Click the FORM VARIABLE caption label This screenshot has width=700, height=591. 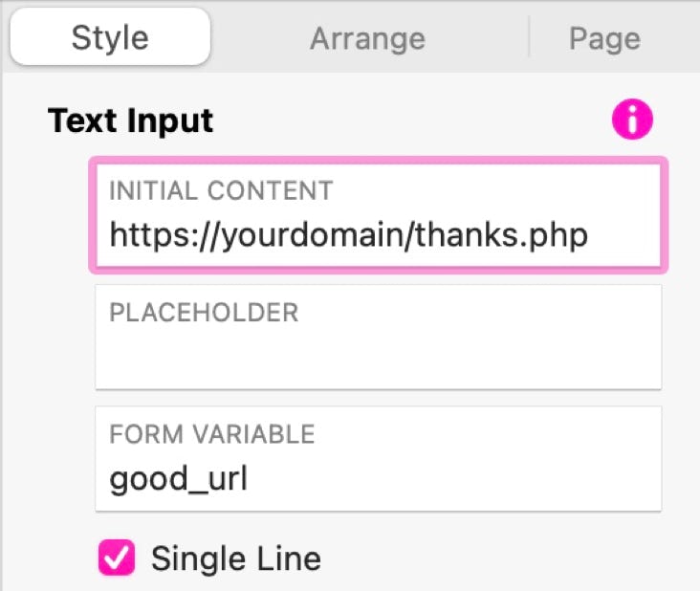(x=212, y=434)
